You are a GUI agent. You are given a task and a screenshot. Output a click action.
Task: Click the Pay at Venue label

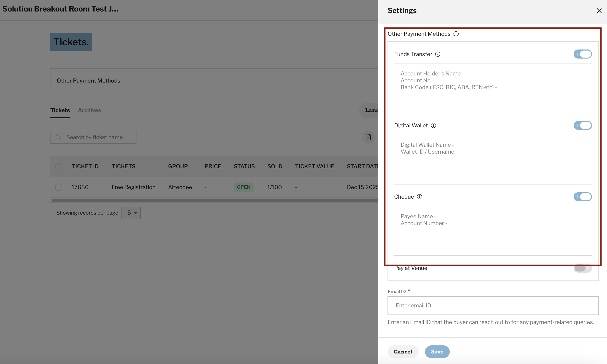coord(411,268)
